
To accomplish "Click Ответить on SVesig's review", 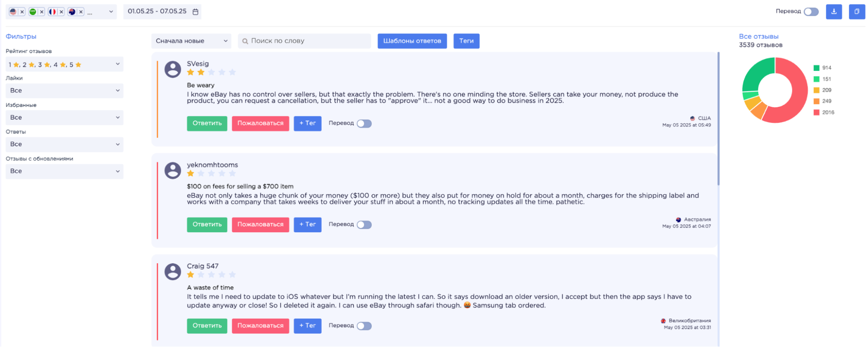I will (207, 124).
